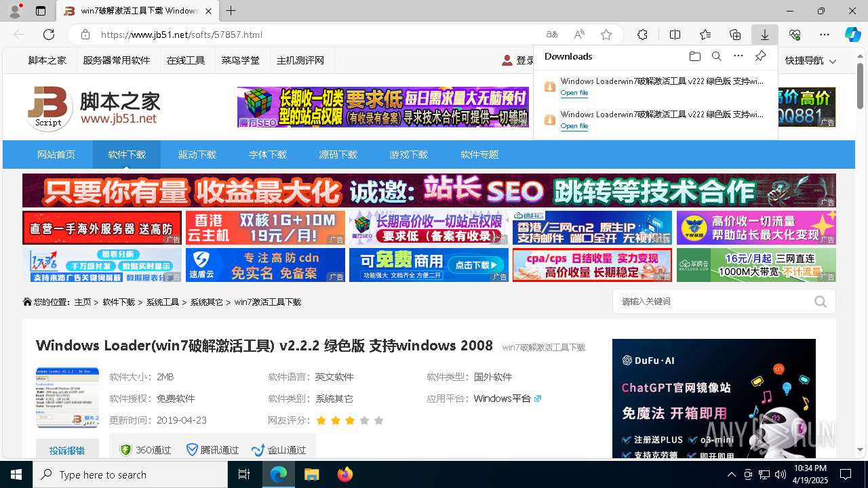View site information via the lock icon

click(85, 35)
